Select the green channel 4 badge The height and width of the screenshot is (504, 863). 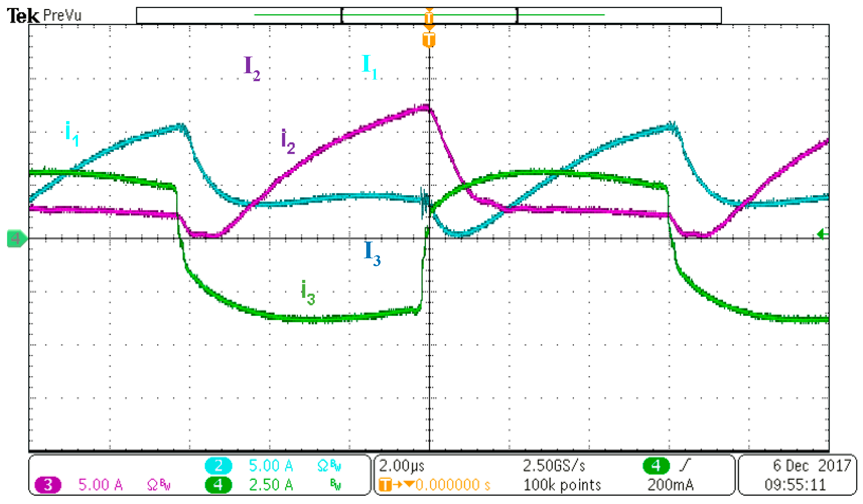(218, 485)
